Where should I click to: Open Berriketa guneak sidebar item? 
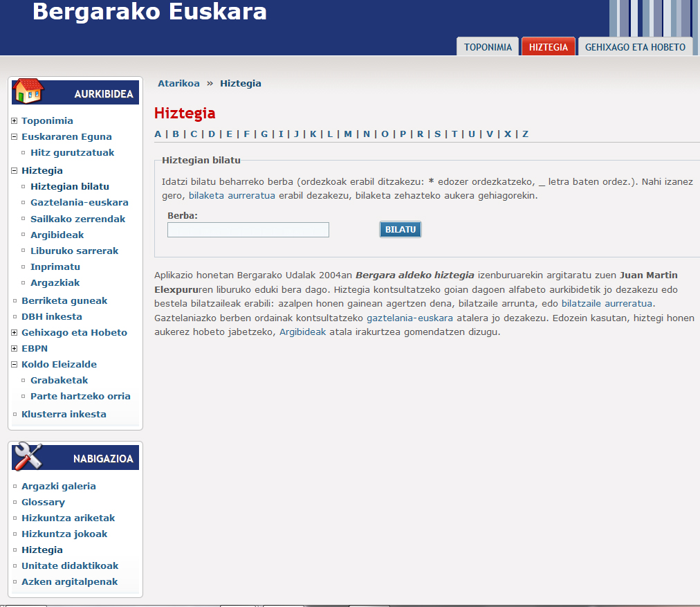click(x=64, y=300)
